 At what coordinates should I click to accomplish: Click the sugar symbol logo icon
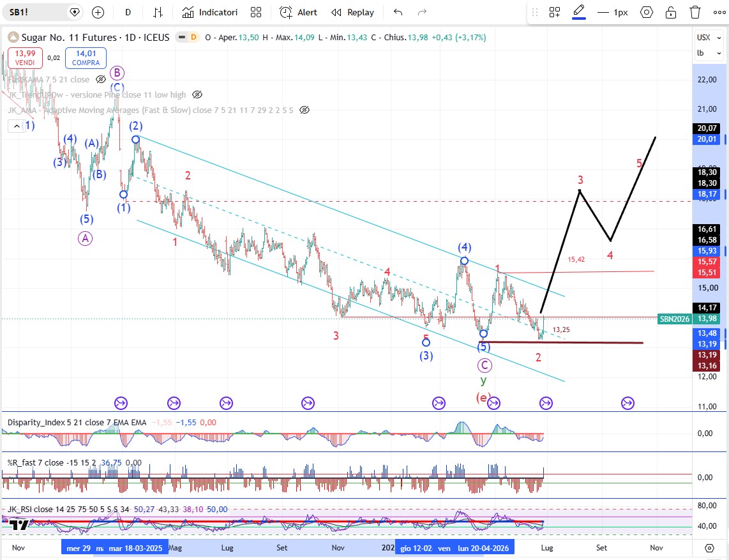(13, 38)
